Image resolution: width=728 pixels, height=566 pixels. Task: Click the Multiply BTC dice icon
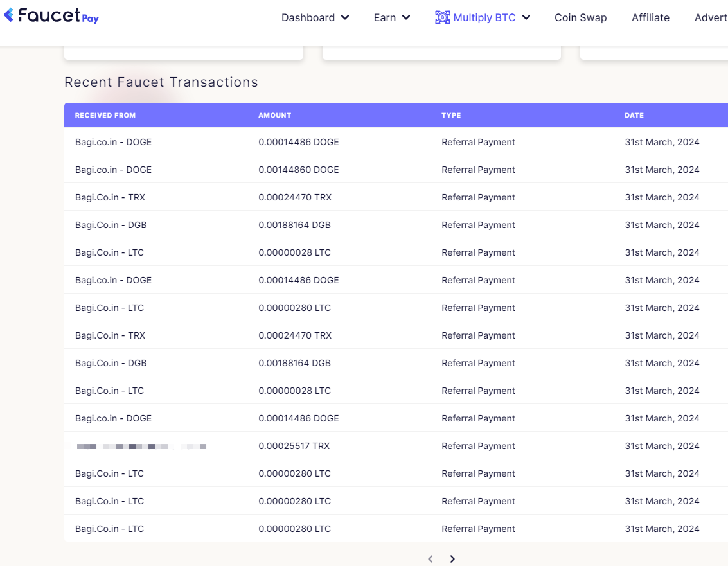pyautogui.click(x=442, y=17)
